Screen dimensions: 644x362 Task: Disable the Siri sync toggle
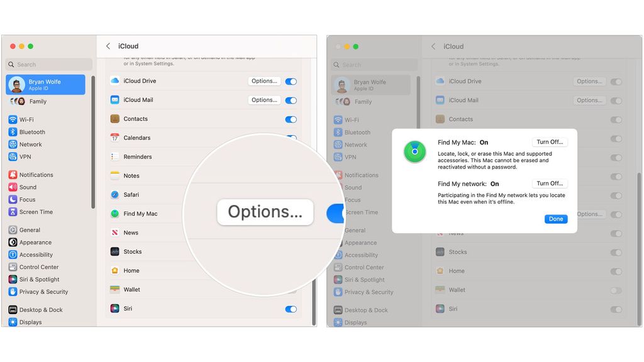click(x=291, y=309)
